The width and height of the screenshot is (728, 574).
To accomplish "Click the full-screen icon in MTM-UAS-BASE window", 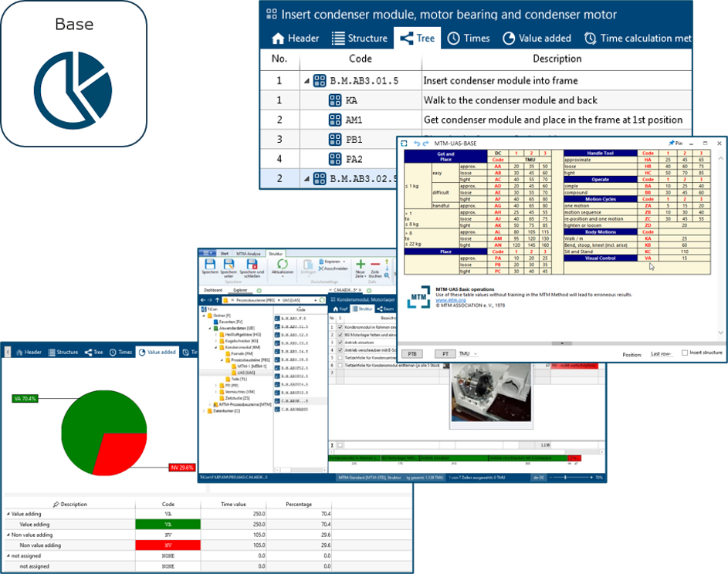I will coord(404,143).
